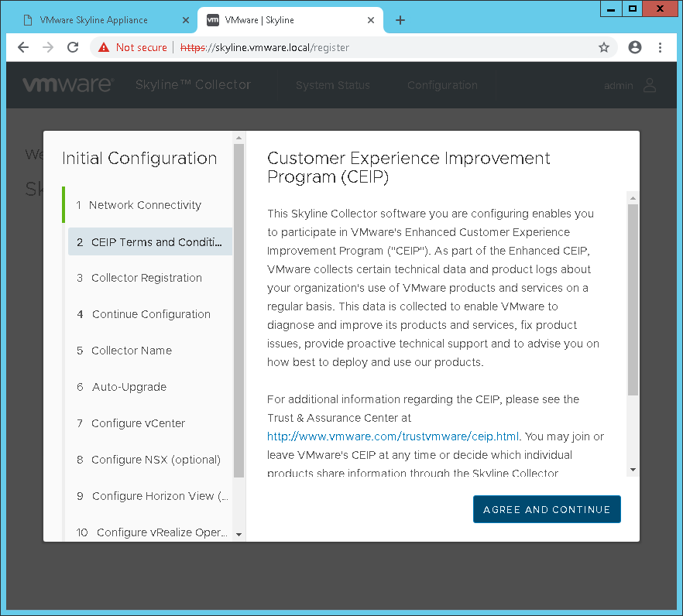This screenshot has height=616, width=683.
Task: Minimize the browser window
Action: [611, 9]
